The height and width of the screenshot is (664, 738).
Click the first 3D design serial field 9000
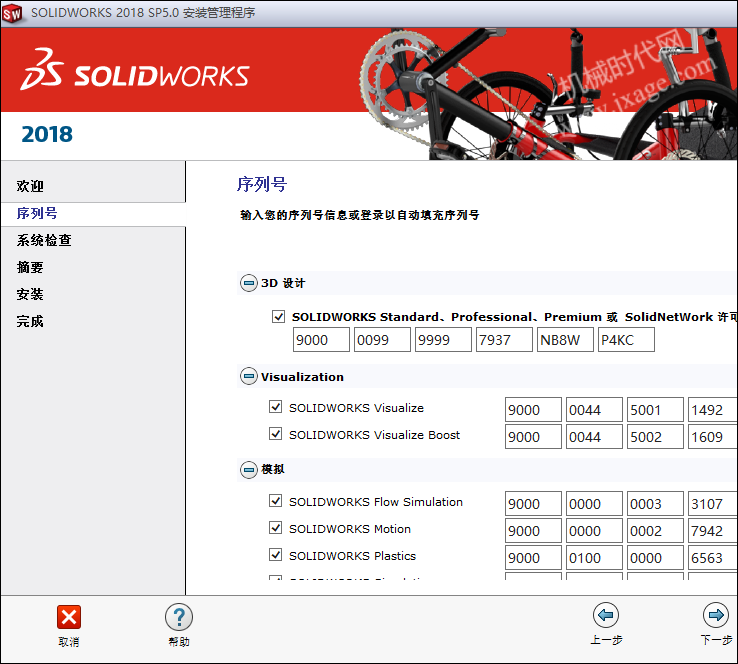(x=321, y=340)
